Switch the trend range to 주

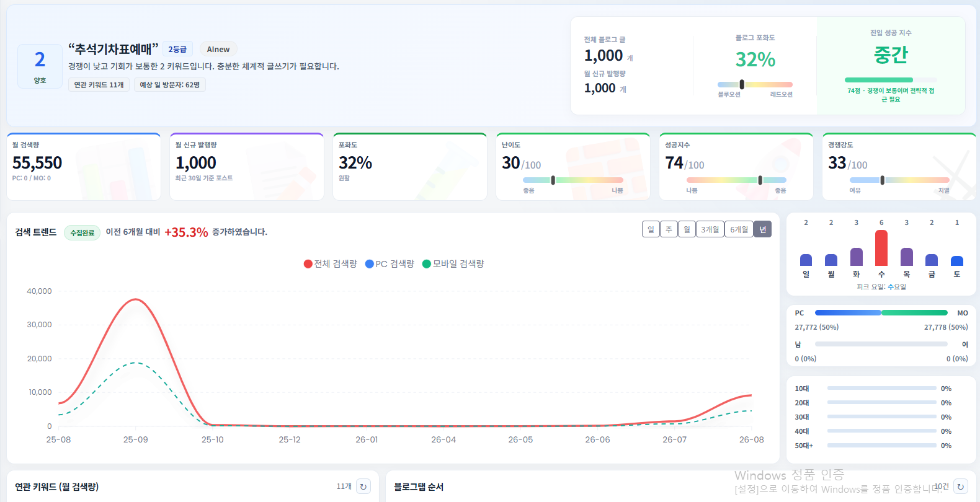click(669, 229)
